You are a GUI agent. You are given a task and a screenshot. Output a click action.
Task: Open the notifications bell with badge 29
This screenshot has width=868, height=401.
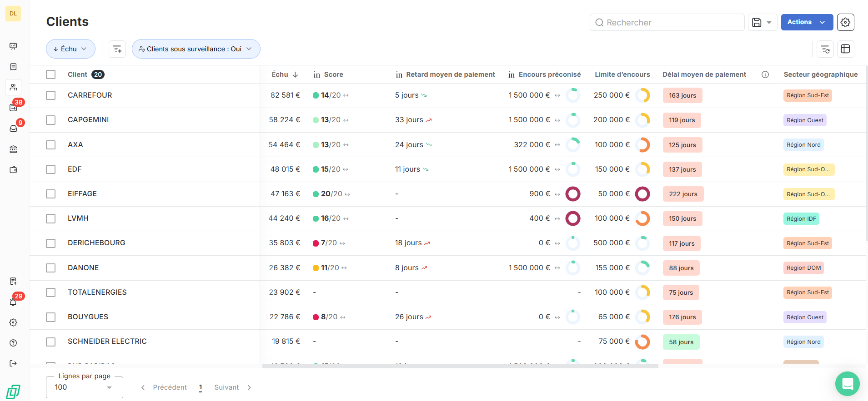pyautogui.click(x=13, y=302)
